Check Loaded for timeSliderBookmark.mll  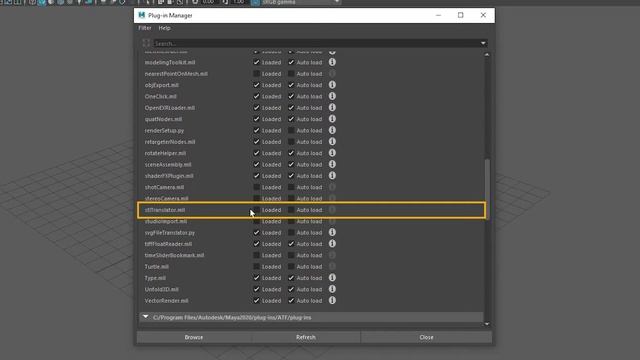coord(256,255)
